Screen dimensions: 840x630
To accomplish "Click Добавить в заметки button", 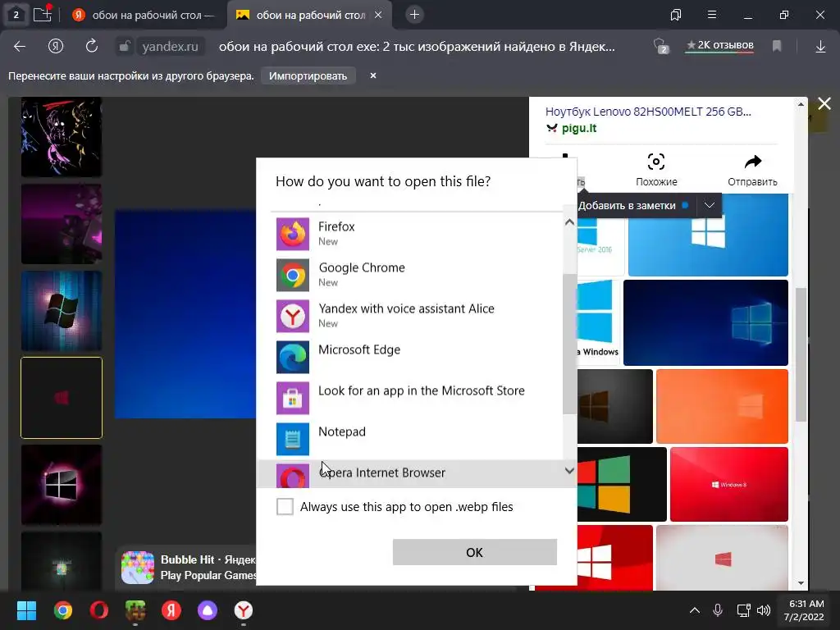I will [632, 205].
